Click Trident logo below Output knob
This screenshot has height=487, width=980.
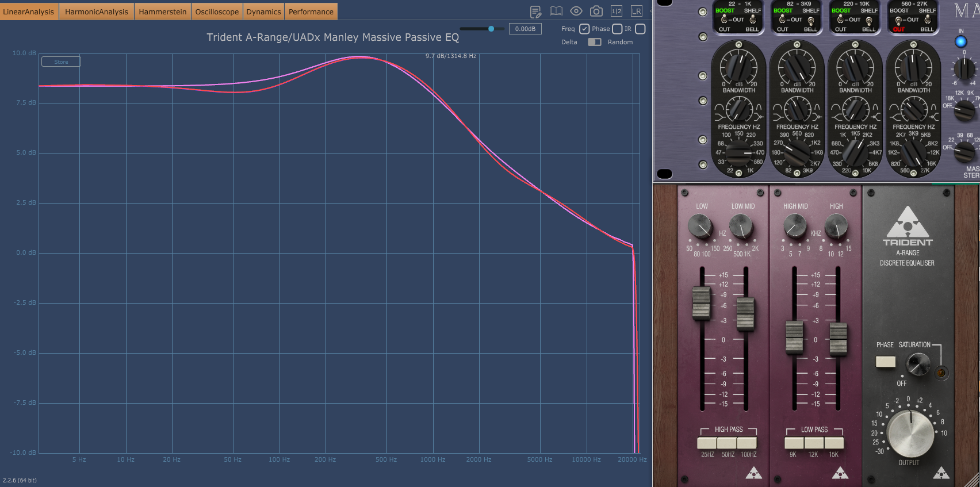[941, 473]
